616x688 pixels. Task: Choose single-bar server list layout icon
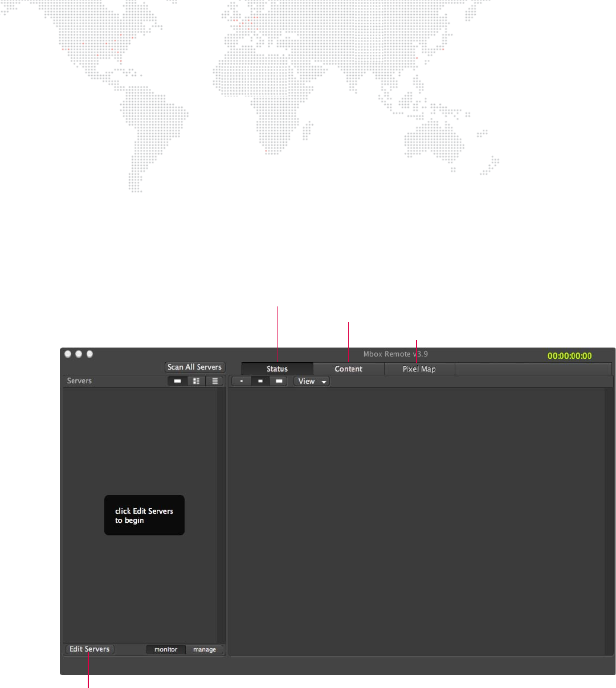tap(177, 381)
